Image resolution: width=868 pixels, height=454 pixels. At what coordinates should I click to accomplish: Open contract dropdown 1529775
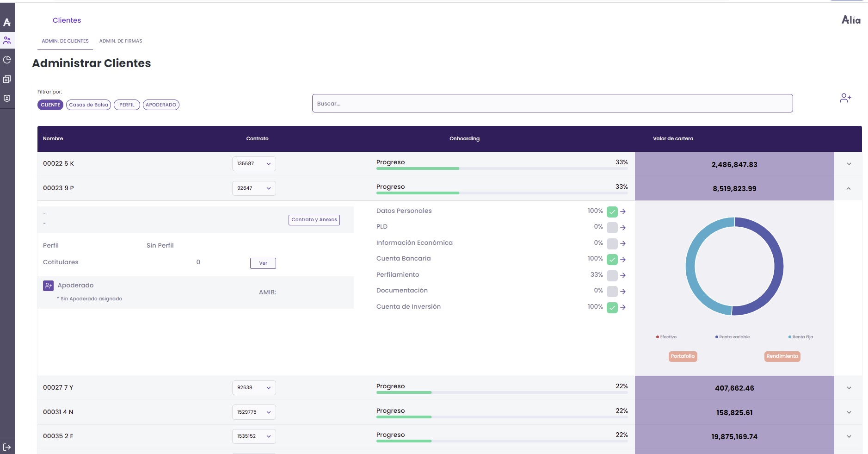[254, 412]
